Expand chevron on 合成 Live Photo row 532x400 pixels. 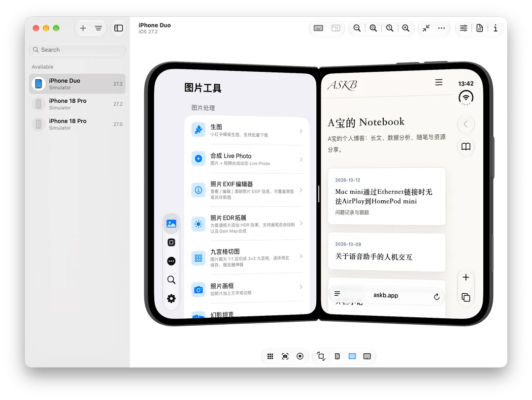pos(301,159)
